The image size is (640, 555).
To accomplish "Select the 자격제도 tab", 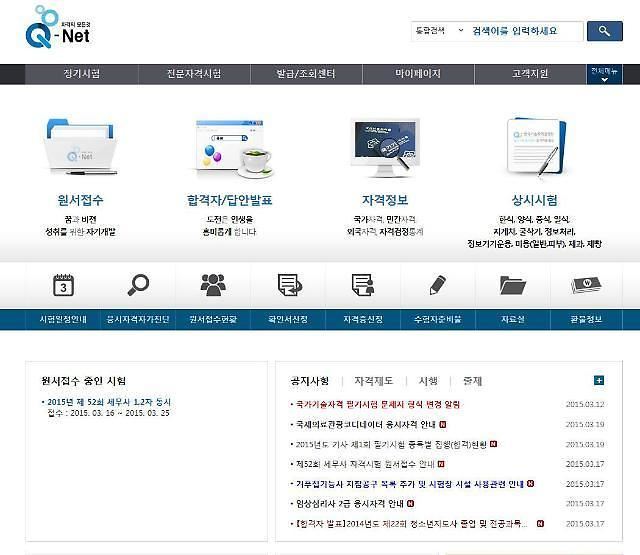I will click(373, 381).
